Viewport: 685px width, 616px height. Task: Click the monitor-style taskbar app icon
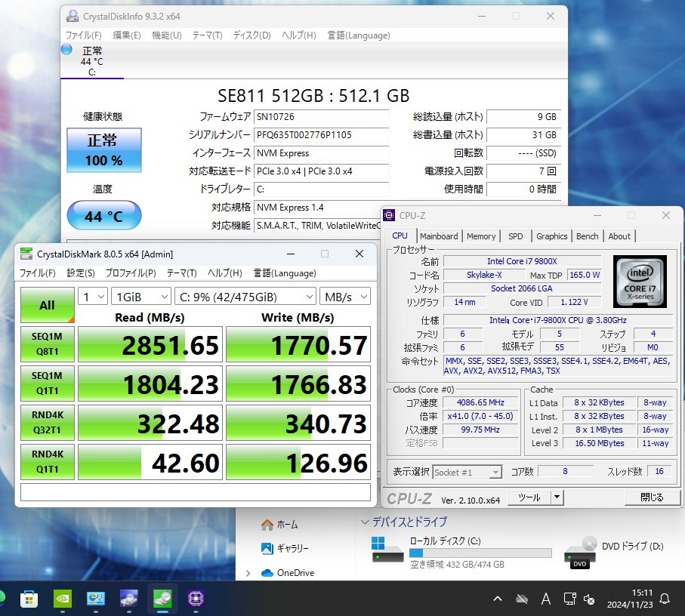pyautogui.click(x=96, y=599)
